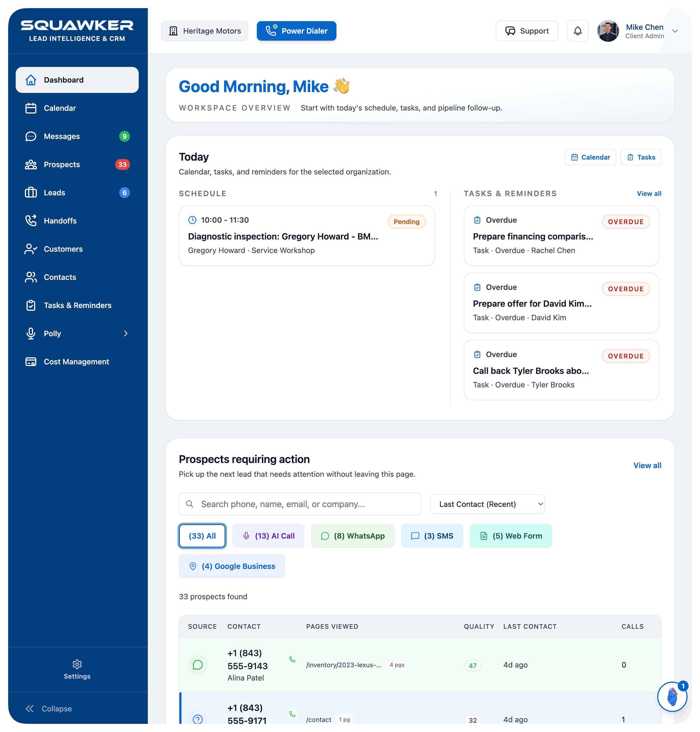Click the source icon for 555-9171 row
This screenshot has width=700, height=732.
198,719
